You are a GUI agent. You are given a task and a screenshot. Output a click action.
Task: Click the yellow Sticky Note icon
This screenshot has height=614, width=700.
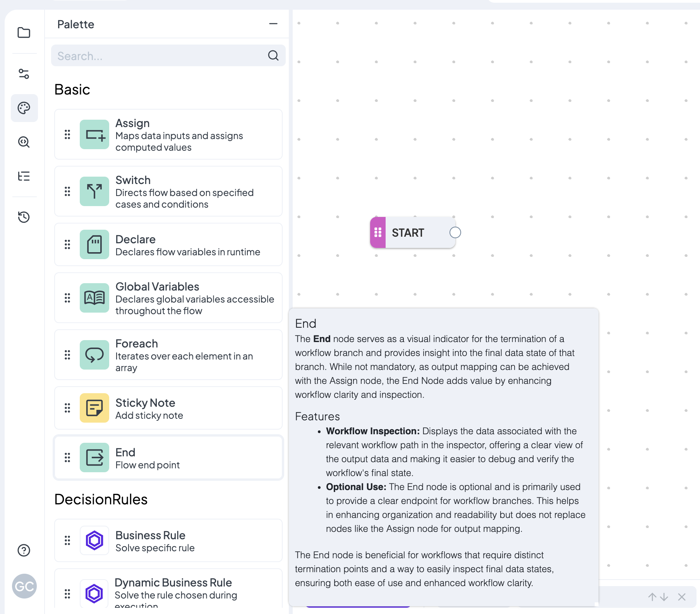[94, 408]
